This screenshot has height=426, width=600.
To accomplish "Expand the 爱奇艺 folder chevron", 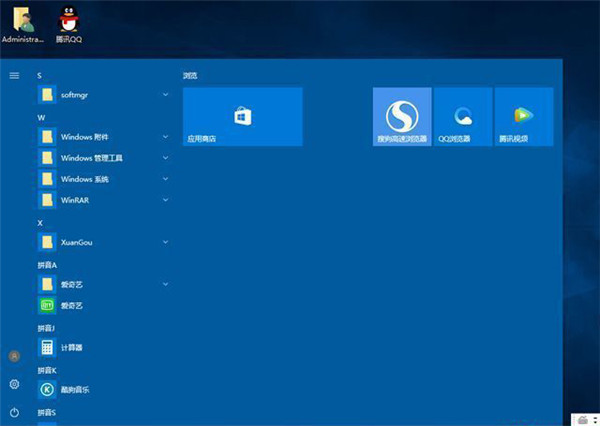I will 166,284.
